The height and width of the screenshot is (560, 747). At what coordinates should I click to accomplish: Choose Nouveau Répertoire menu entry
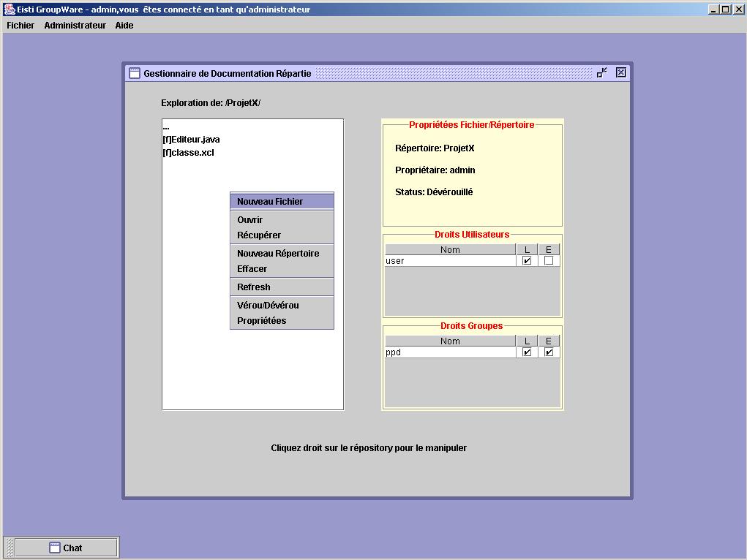tap(278, 254)
